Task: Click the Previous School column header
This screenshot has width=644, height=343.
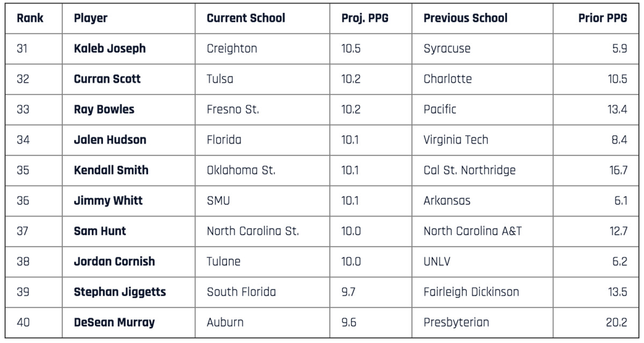Action: [x=465, y=18]
